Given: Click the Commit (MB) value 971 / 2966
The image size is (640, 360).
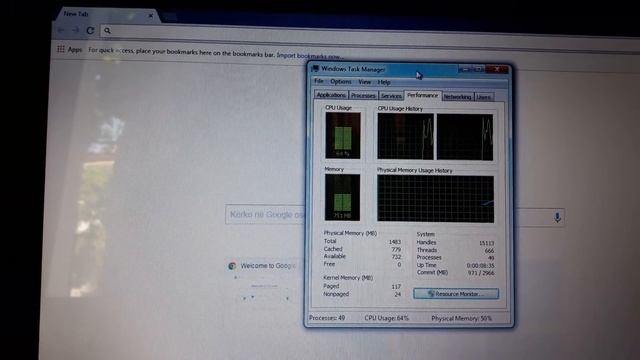Looking at the screenshot, I should (481, 273).
